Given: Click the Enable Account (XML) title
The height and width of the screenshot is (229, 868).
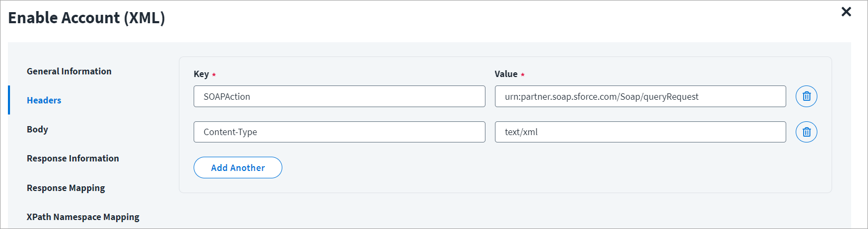Looking at the screenshot, I should [87, 18].
